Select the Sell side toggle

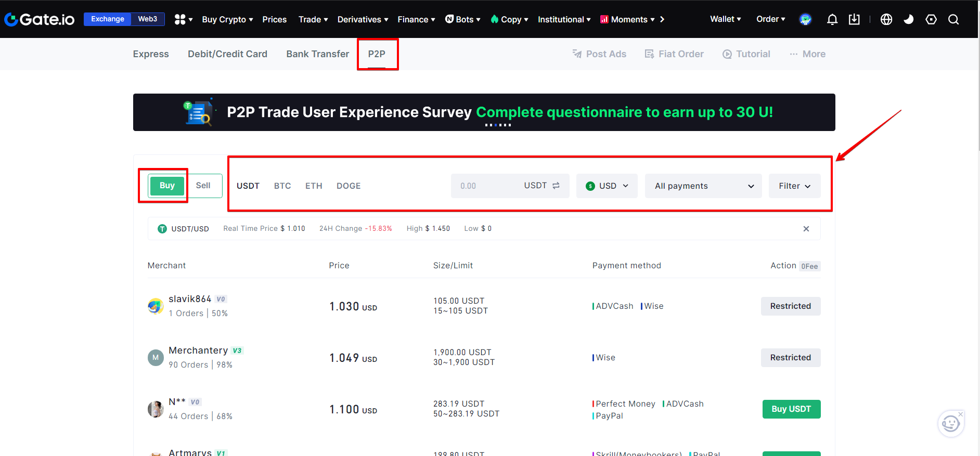[x=203, y=186]
